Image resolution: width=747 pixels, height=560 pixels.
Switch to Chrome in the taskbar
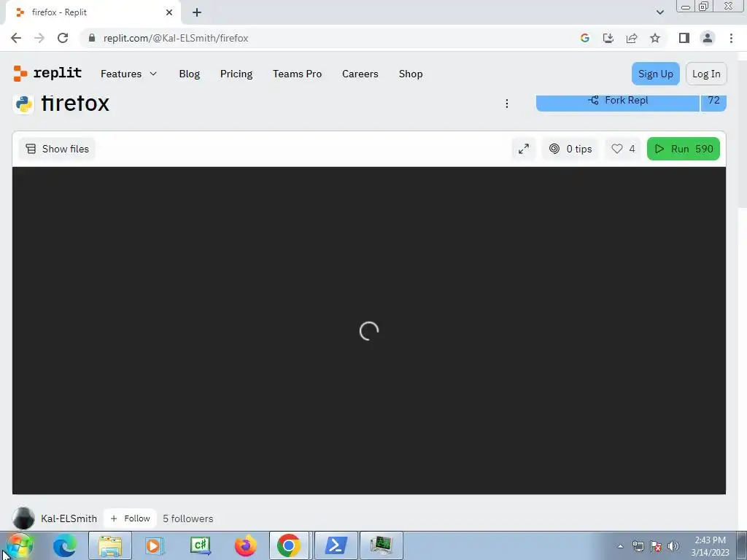pos(289,545)
